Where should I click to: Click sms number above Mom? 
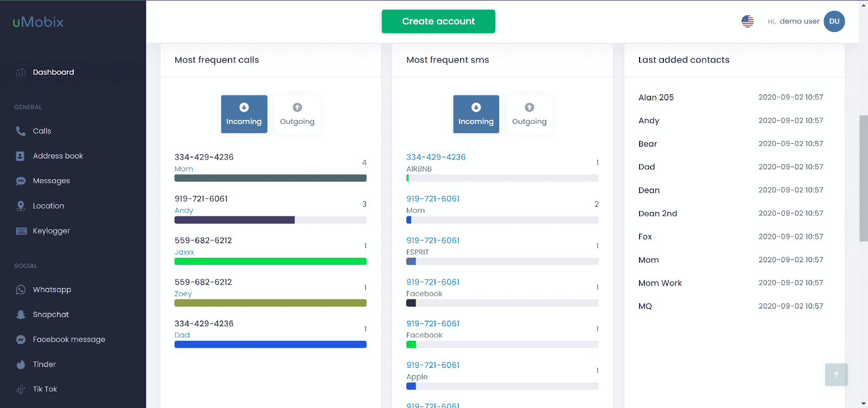coord(433,199)
